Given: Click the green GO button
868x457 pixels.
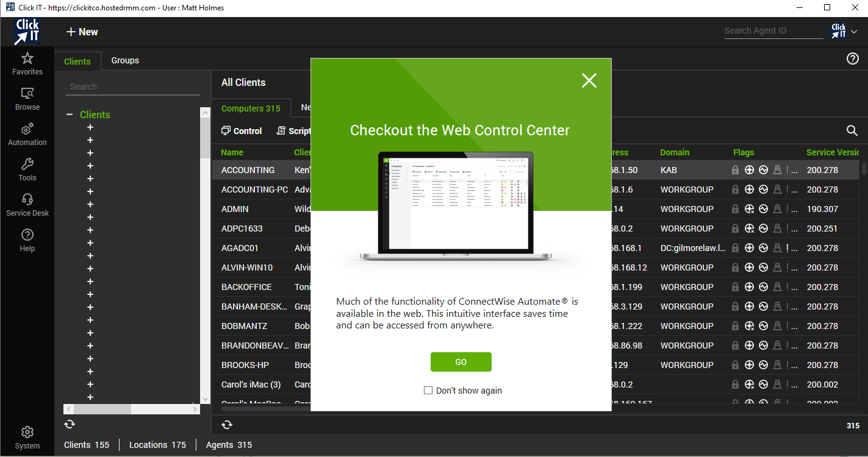Looking at the screenshot, I should pyautogui.click(x=461, y=362).
